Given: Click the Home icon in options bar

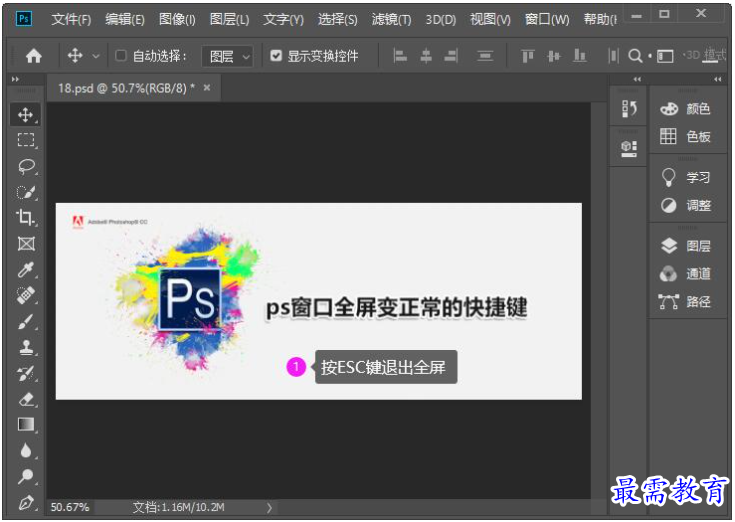Looking at the screenshot, I should coord(33,56).
